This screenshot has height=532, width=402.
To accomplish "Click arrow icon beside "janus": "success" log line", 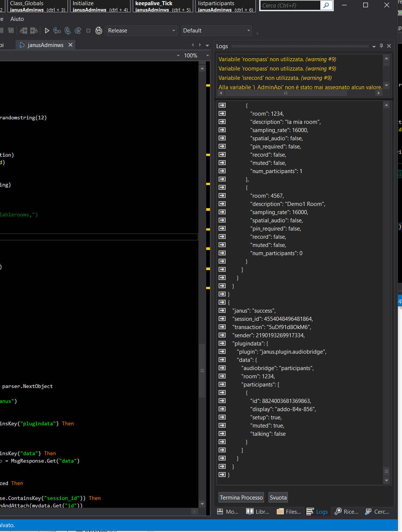I will point(222,310).
